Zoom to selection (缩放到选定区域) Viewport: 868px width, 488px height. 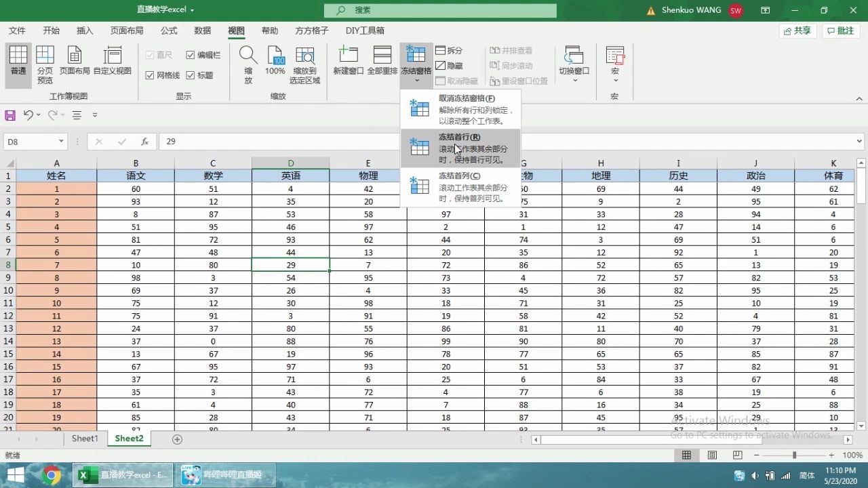click(304, 64)
